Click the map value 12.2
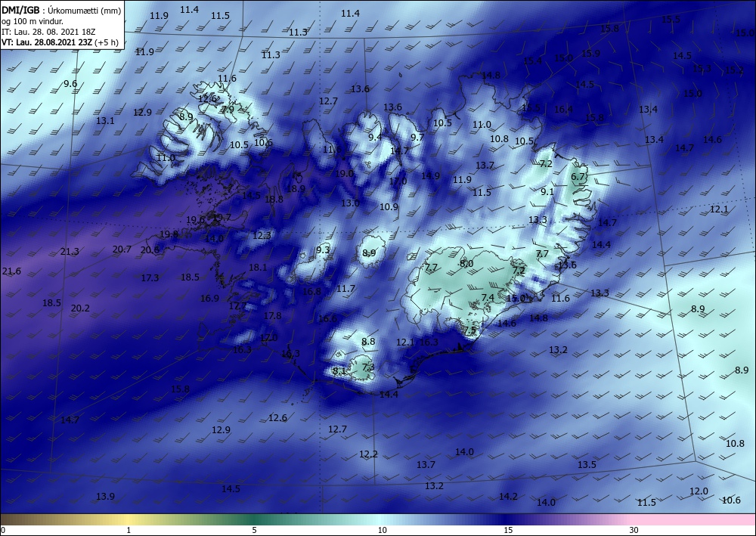 [x=368, y=454]
